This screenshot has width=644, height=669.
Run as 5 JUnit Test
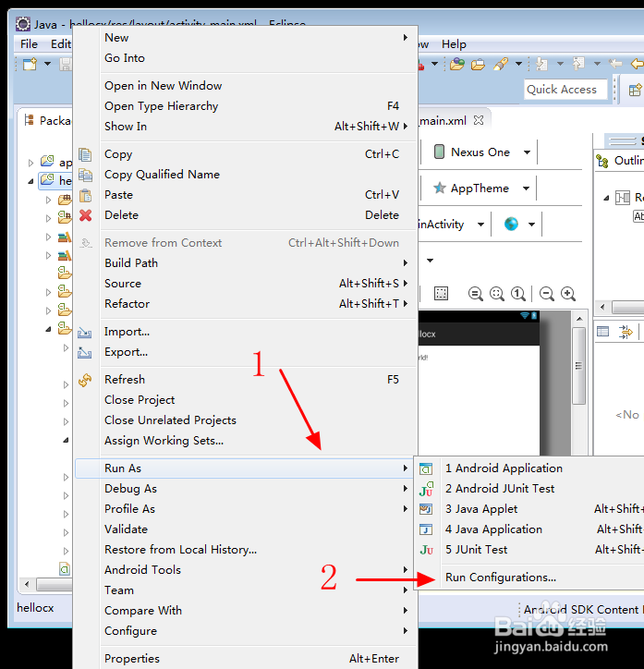530,550
